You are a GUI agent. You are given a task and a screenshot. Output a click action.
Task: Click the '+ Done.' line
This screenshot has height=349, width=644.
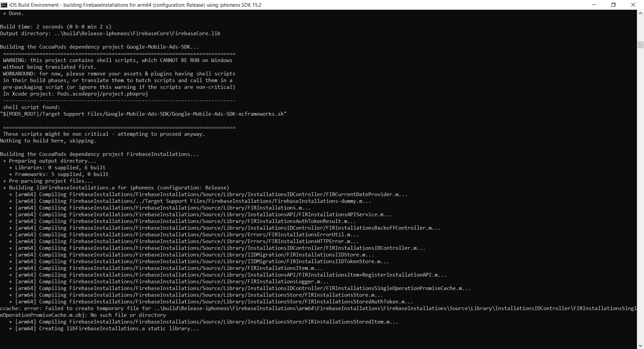[13, 13]
